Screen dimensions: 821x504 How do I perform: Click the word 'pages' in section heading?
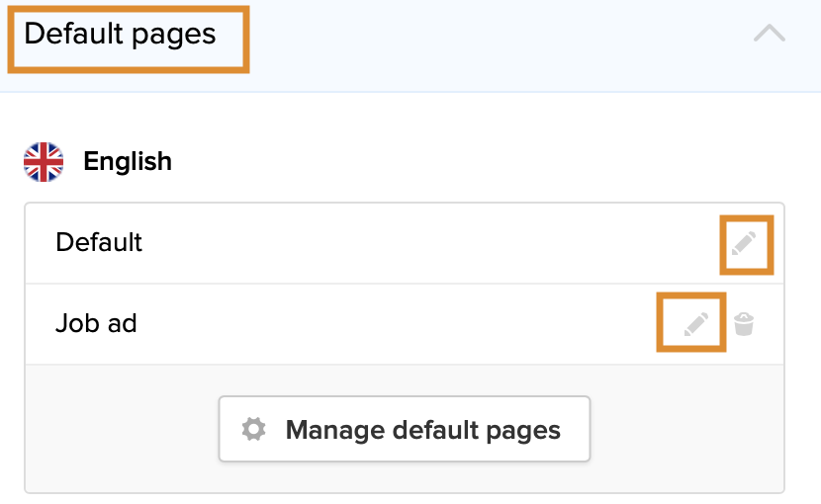click(x=176, y=35)
